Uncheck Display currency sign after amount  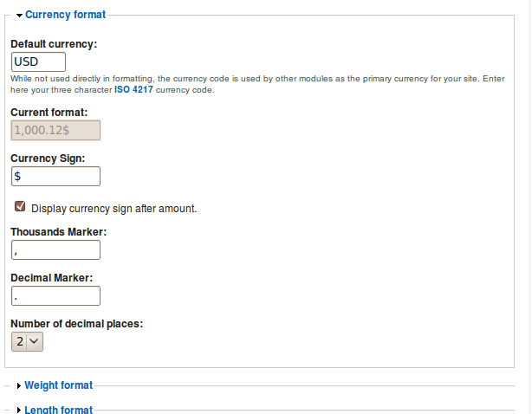pyautogui.click(x=20, y=206)
